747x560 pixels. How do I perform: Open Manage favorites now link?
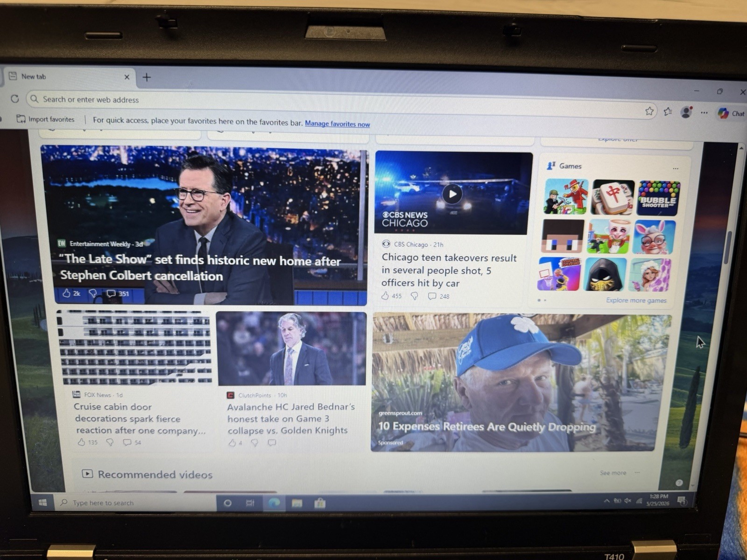click(x=337, y=124)
